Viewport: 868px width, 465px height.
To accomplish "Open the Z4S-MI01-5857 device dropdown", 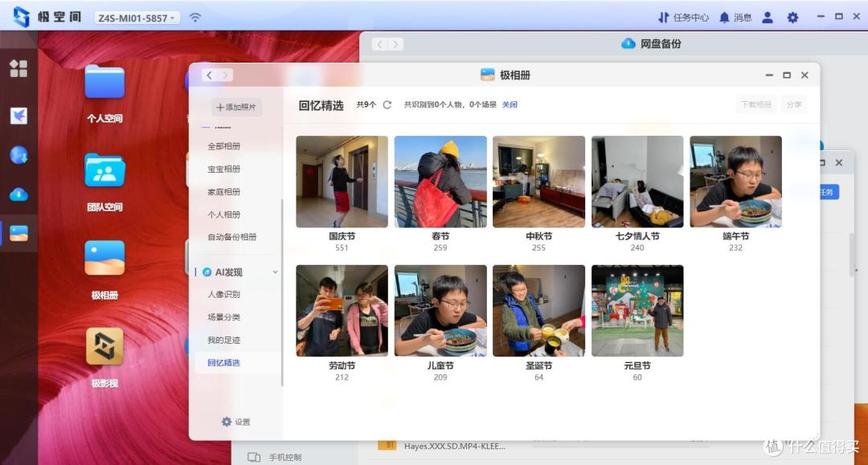I will pos(136,18).
